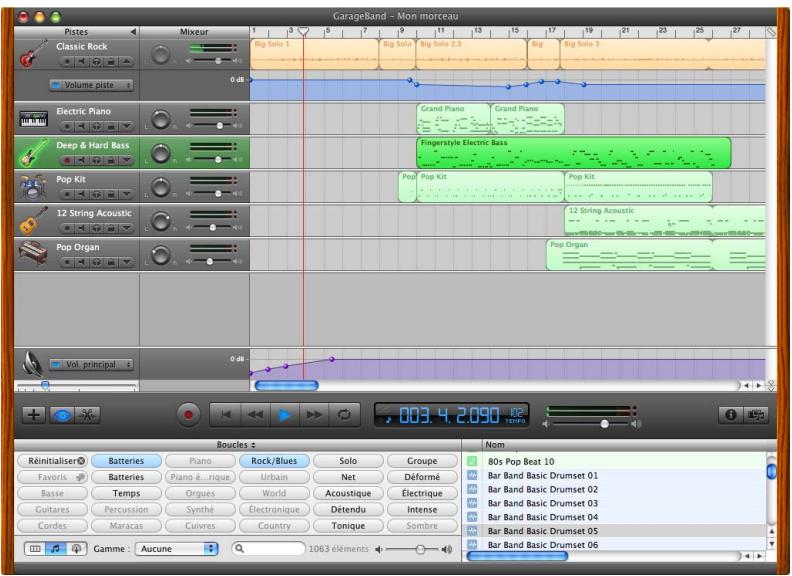Add a new track with the plus button
Image resolution: width=792 pixels, height=576 pixels.
click(34, 415)
